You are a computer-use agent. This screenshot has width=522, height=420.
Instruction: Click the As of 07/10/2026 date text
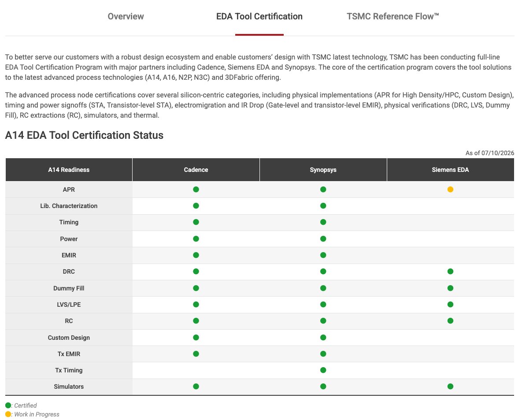pos(490,153)
